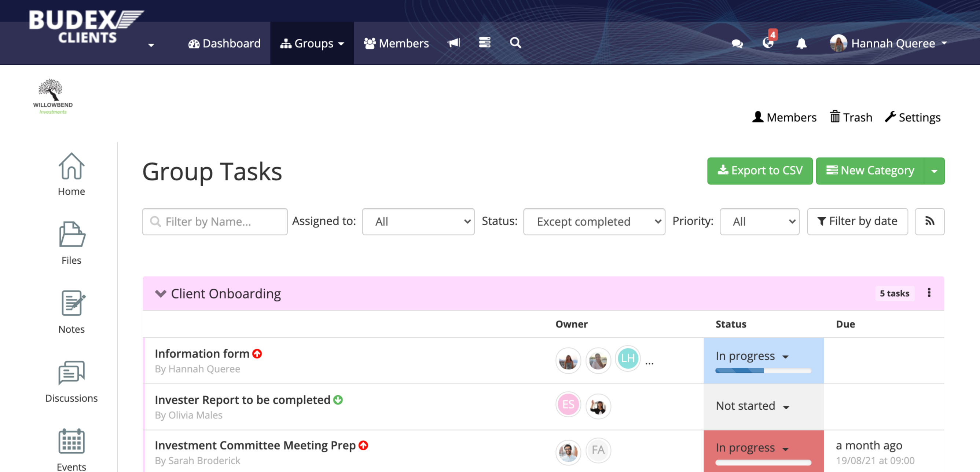
Task: Click the Willowbend Investments group logo
Action: pos(53,97)
